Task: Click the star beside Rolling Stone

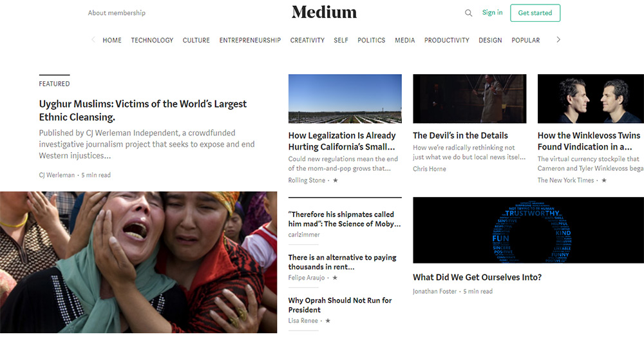Action: 335,180
